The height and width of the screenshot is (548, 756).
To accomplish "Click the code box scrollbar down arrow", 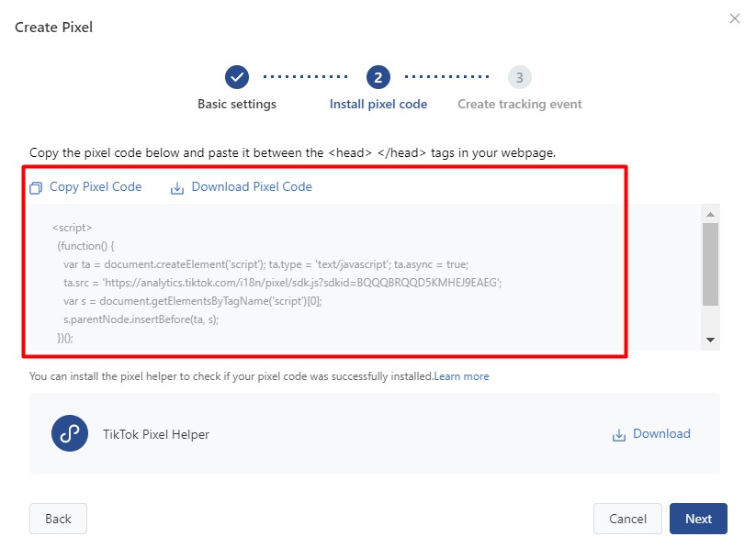I will coord(710,340).
